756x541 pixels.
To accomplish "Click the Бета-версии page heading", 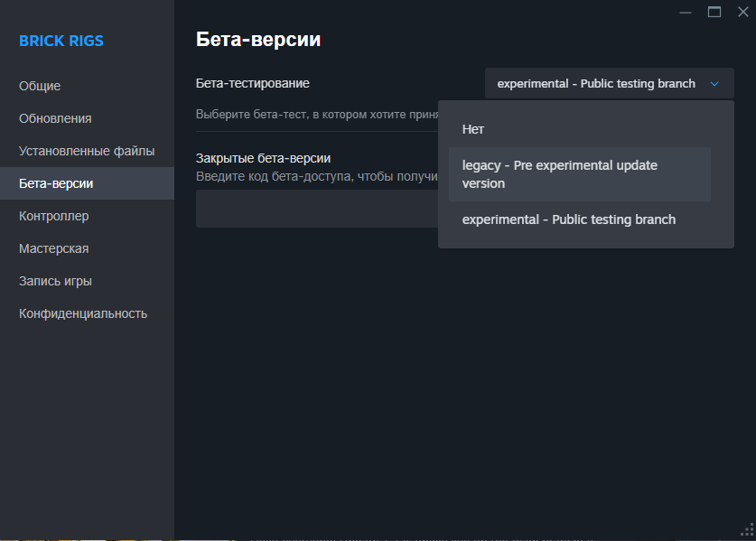I will [x=258, y=39].
